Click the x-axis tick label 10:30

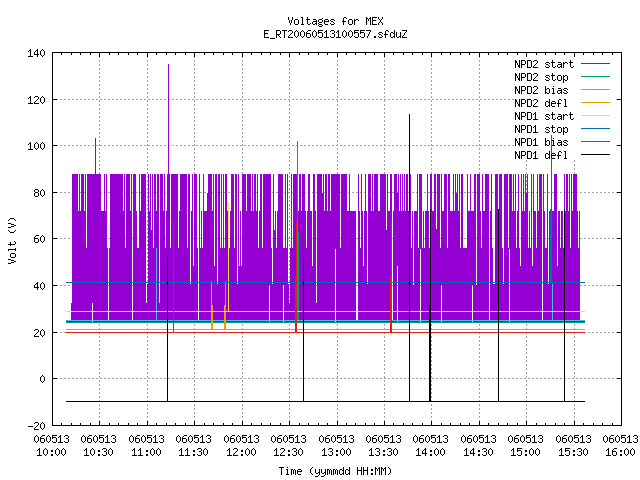(98, 453)
